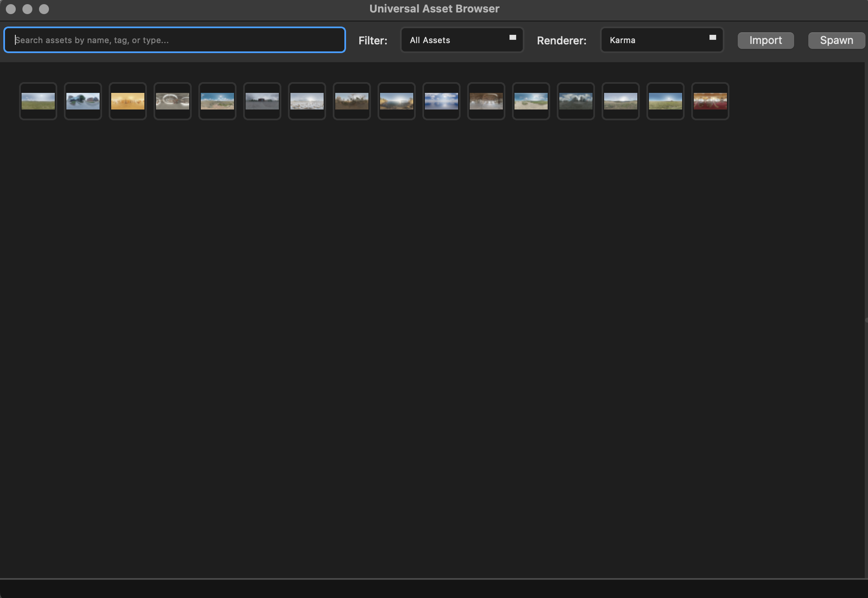Click the Spawn button
This screenshot has width=868, height=598.
tap(836, 40)
